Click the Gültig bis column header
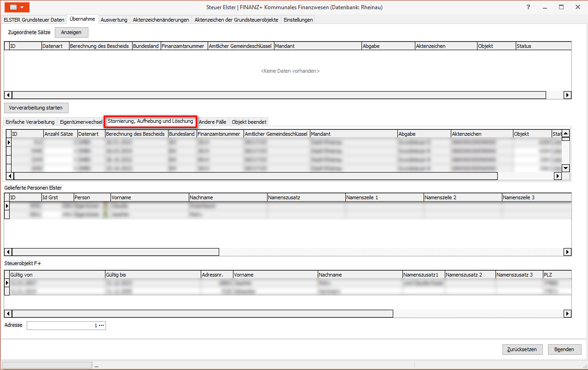 click(153, 275)
